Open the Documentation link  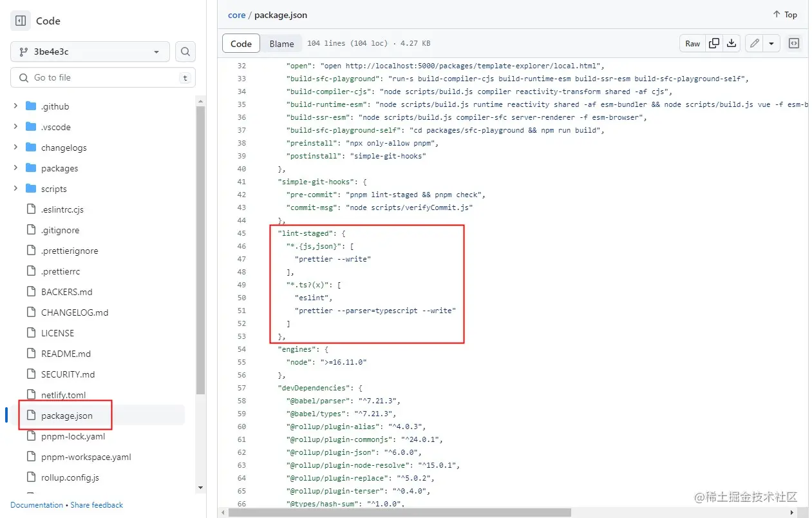[37, 505]
